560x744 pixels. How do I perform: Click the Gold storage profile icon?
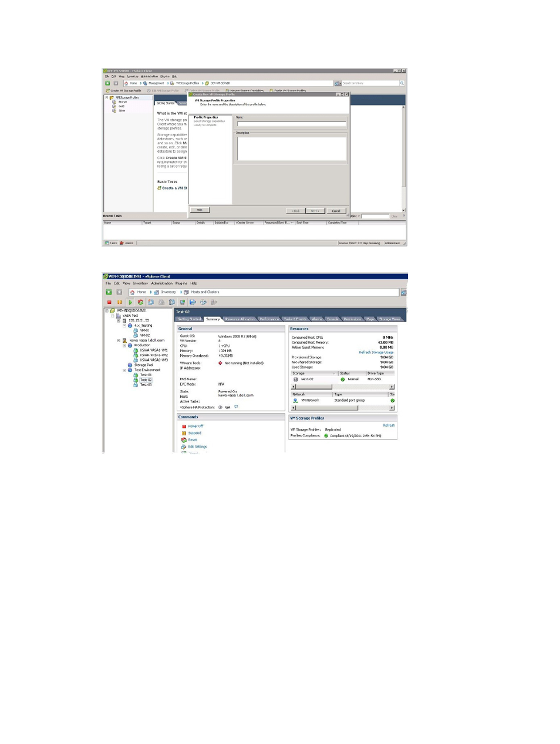pyautogui.click(x=114, y=106)
